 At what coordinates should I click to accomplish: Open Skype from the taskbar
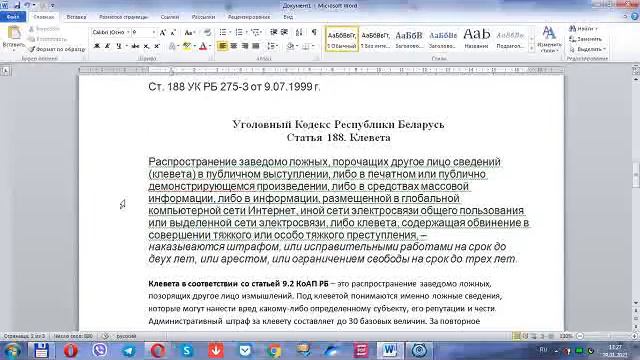point(187,351)
